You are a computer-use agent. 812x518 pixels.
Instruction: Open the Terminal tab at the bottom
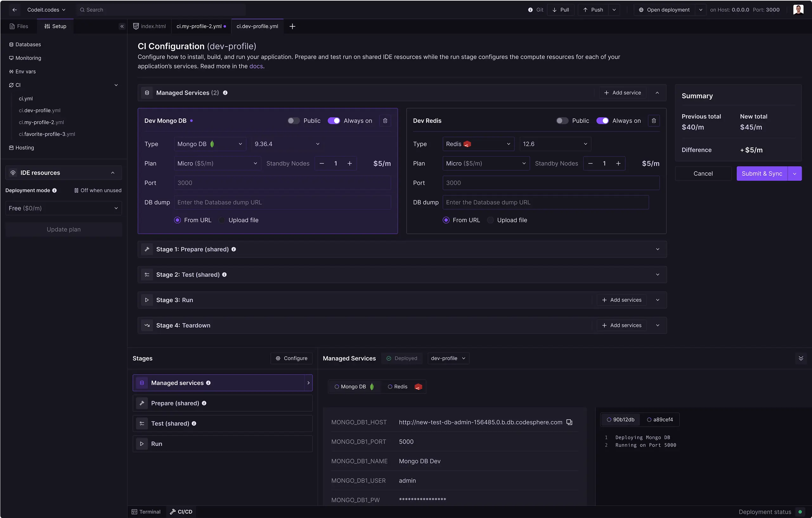click(146, 512)
